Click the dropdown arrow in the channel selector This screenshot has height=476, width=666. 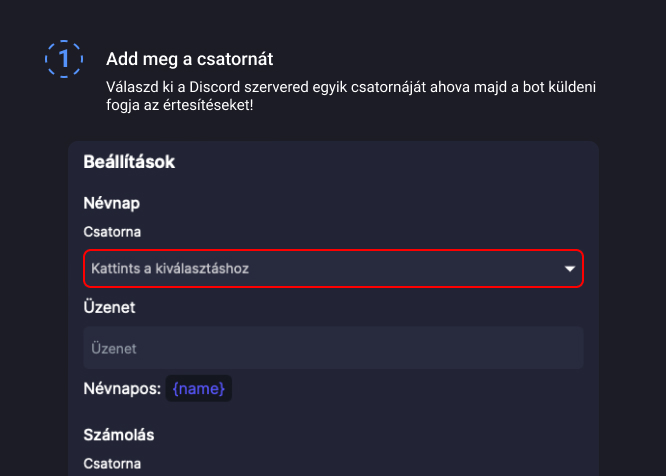(570, 269)
